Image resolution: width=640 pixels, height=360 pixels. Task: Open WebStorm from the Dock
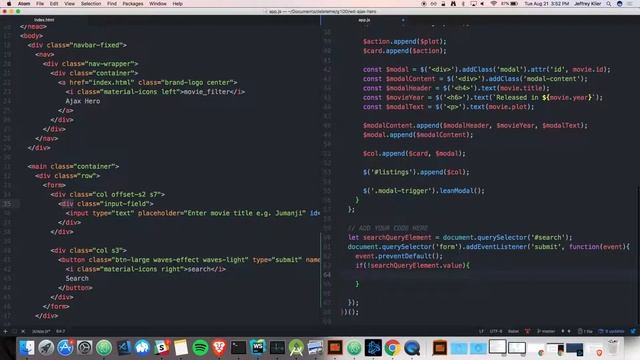(258, 348)
